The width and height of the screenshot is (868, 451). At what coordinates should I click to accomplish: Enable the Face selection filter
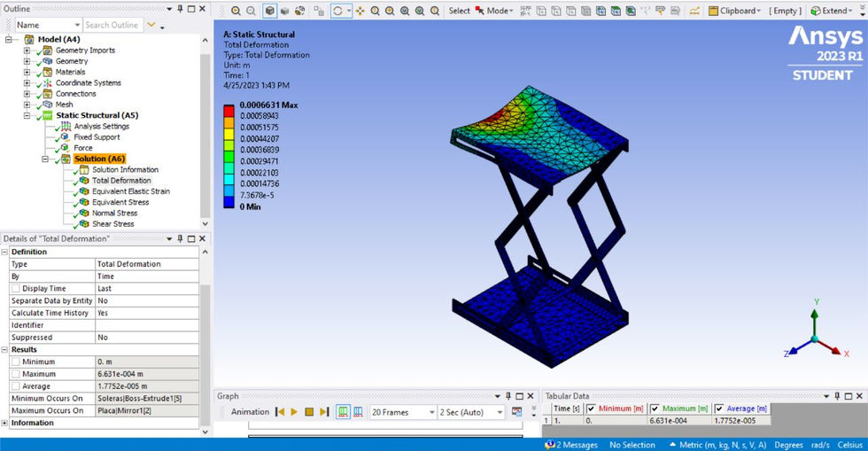pyautogui.click(x=570, y=11)
